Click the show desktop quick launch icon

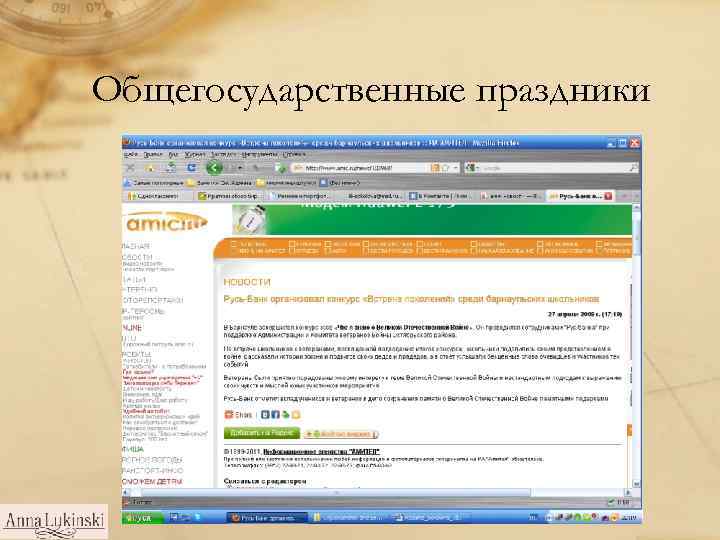pyautogui.click(x=174, y=518)
